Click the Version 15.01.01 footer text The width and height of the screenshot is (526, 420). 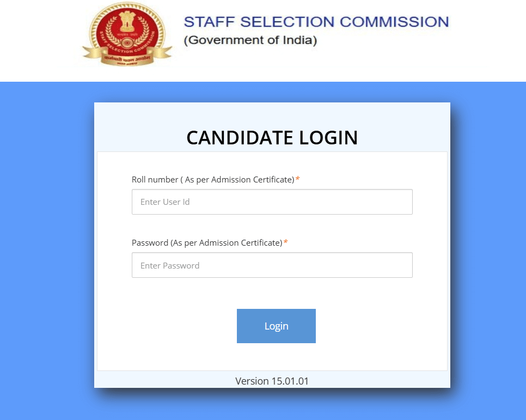(272, 381)
